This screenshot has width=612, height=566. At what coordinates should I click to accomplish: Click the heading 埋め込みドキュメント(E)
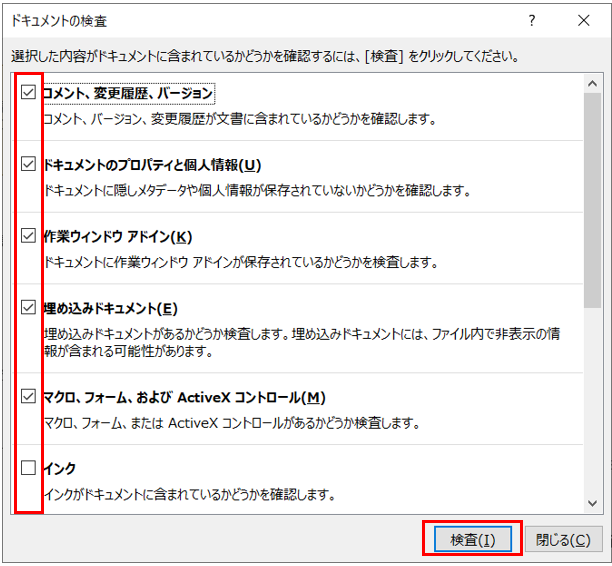click(x=110, y=309)
